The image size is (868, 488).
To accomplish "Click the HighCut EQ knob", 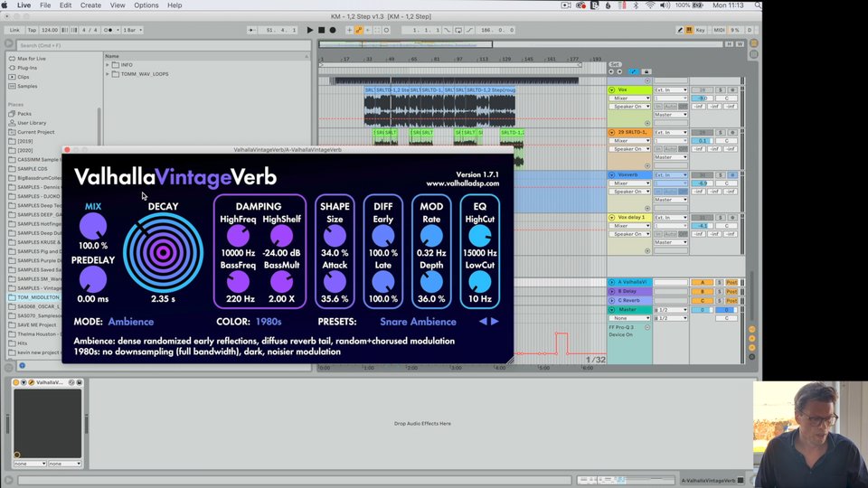I will [479, 236].
